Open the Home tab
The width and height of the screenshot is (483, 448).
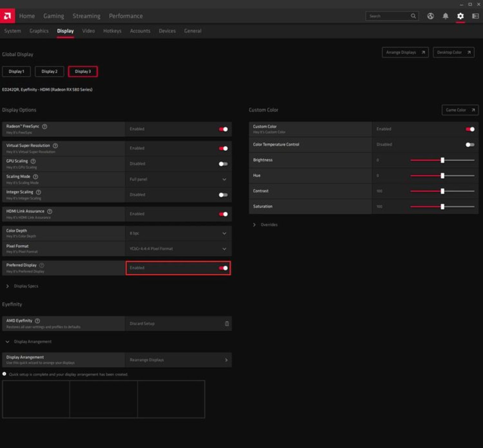point(27,16)
